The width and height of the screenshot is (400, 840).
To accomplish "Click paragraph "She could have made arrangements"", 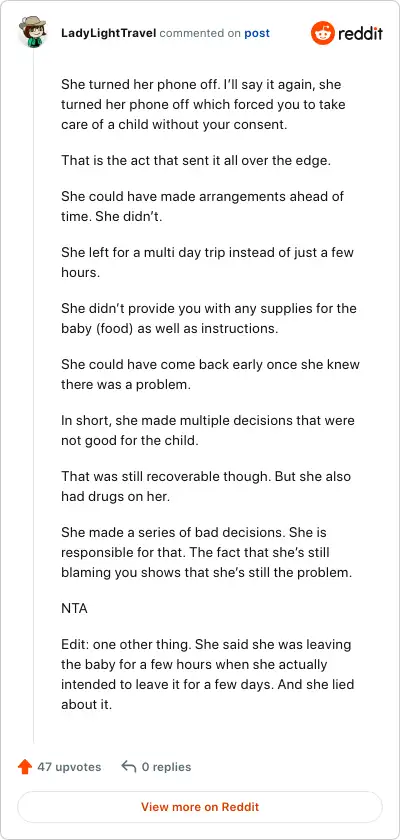I will point(202,207).
